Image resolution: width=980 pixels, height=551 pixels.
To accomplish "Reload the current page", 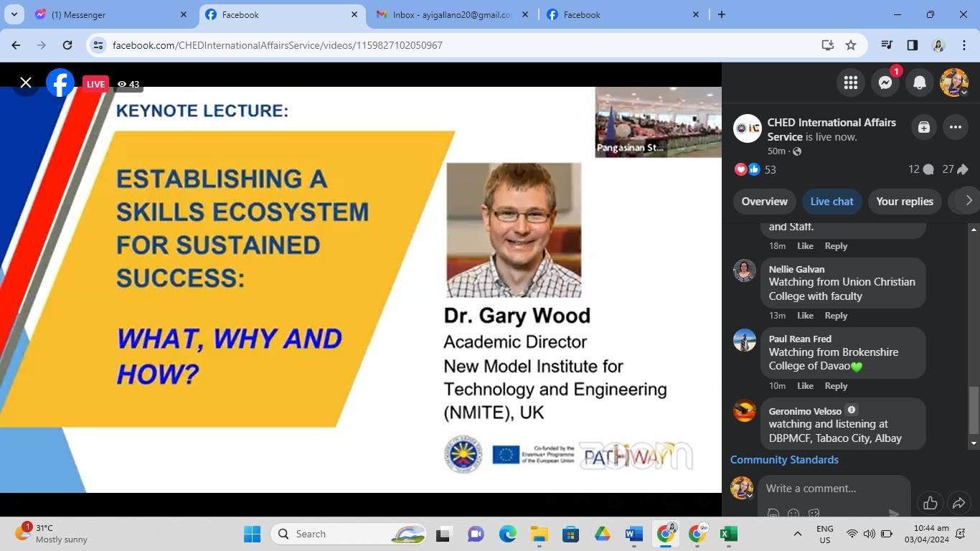I will (x=67, y=45).
